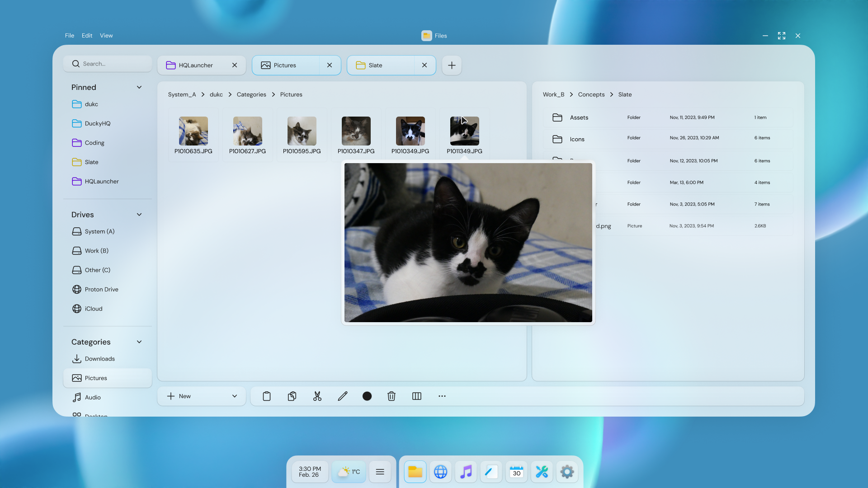The width and height of the screenshot is (868, 488).
Task: Click the Search input field
Action: click(108, 64)
